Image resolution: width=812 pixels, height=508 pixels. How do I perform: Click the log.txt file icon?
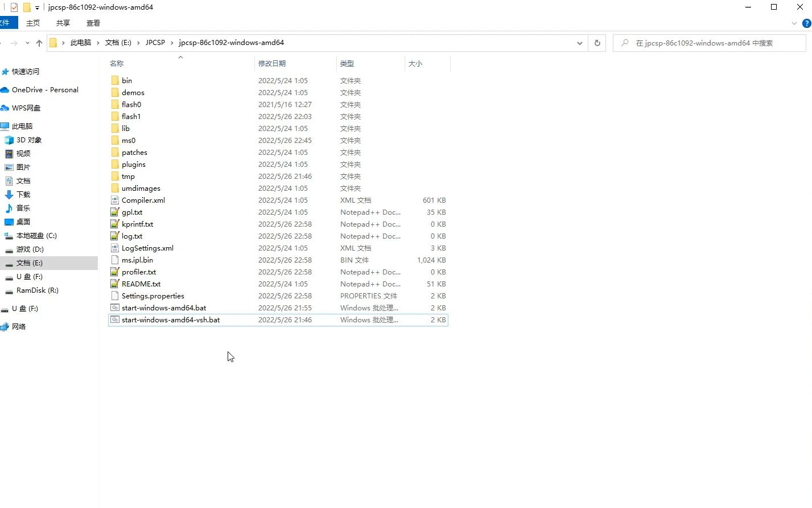tap(115, 236)
